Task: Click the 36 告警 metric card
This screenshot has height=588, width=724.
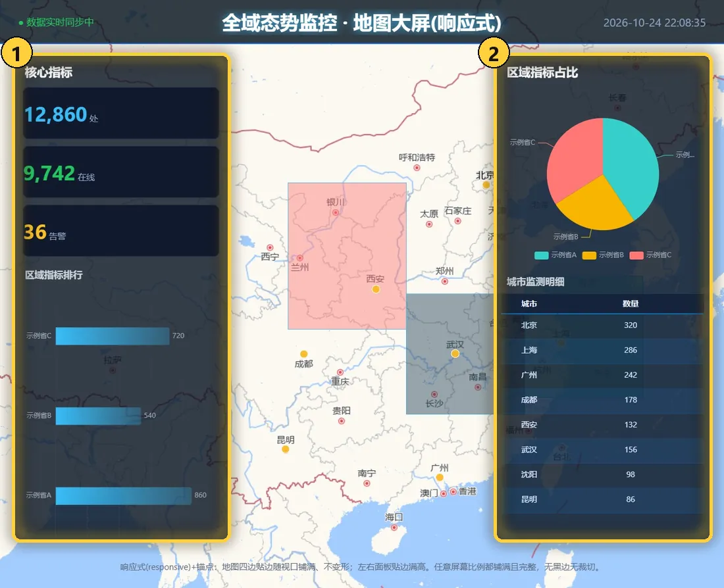Action: (121, 231)
